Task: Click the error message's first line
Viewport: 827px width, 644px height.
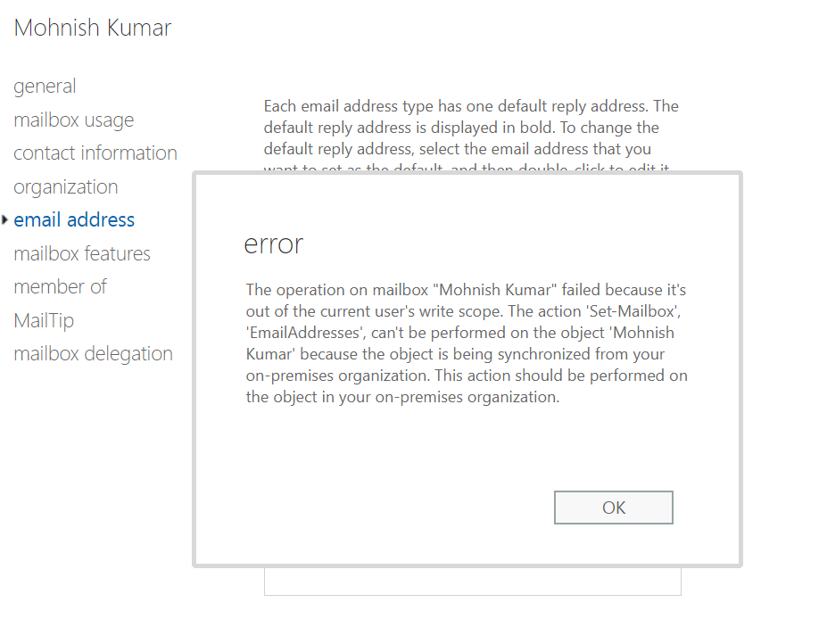Action: [466, 290]
